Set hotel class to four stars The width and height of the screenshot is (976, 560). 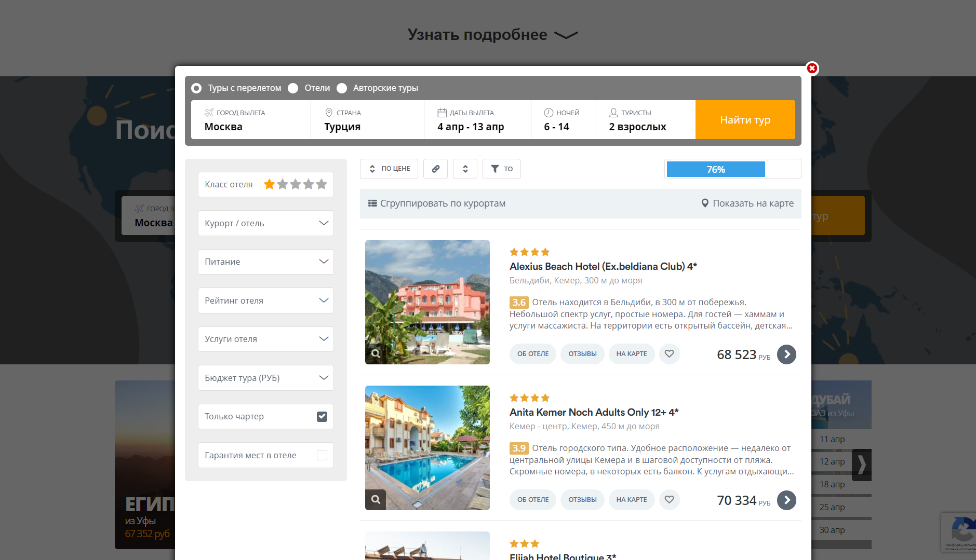(309, 184)
